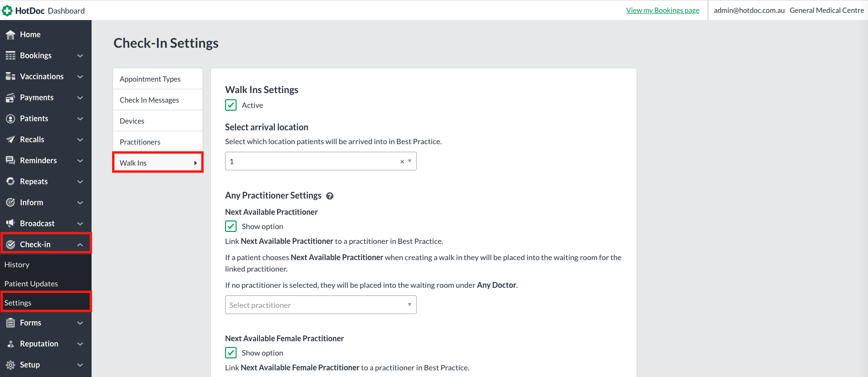Click the General Medical Centre account label
868x377 pixels.
[827, 10]
